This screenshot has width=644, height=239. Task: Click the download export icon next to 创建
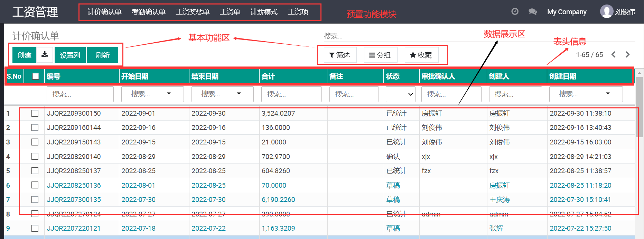(45, 55)
